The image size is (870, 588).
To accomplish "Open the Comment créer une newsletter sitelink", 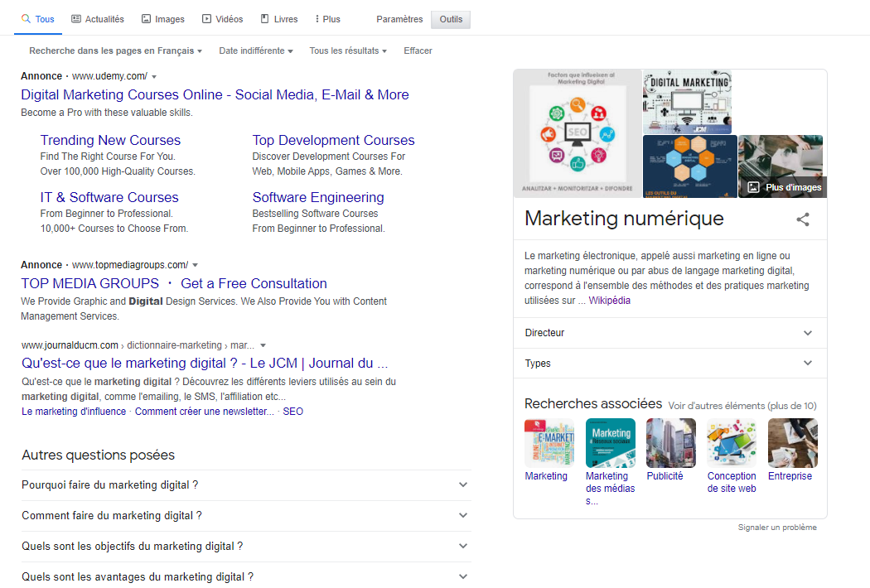I will 204,412.
